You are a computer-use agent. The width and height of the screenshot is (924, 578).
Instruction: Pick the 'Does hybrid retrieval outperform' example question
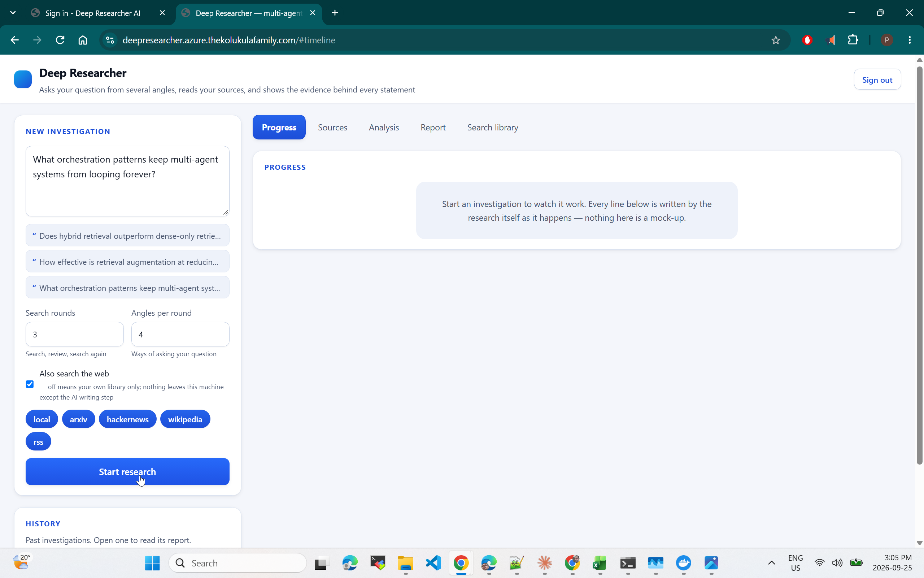tap(127, 236)
